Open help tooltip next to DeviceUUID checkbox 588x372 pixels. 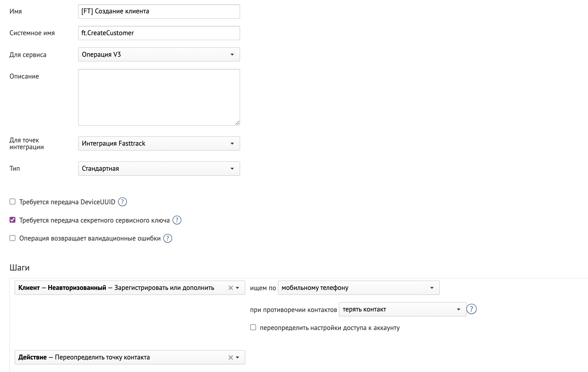(x=122, y=202)
